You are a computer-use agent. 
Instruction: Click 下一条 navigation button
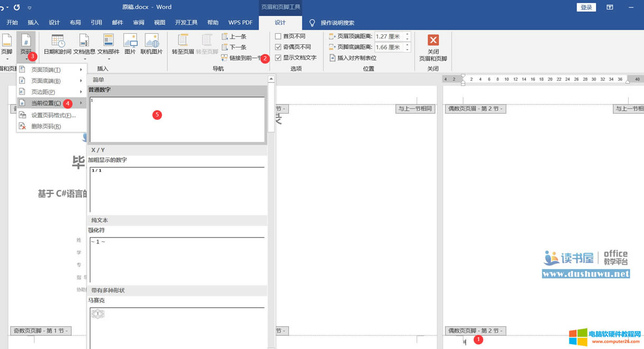234,47
